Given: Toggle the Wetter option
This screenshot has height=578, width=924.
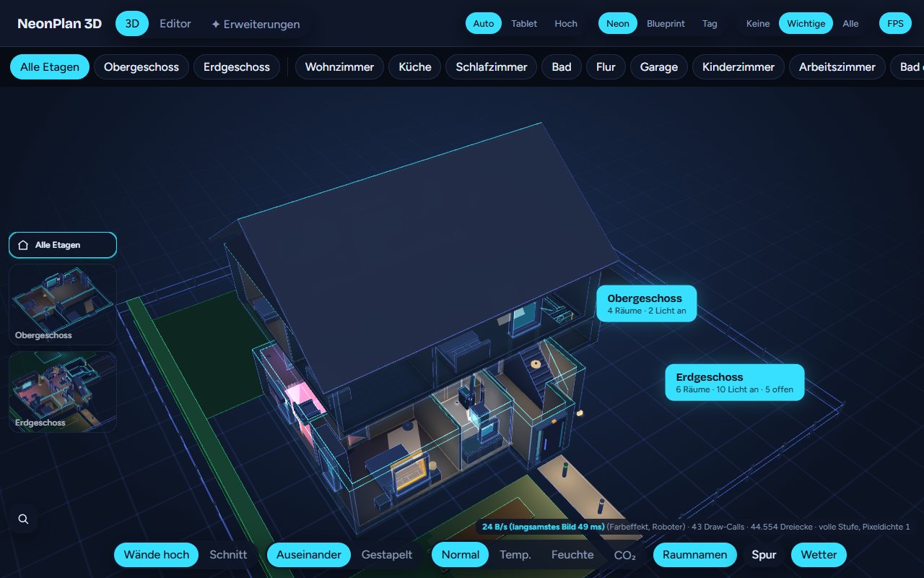Looking at the screenshot, I should tap(819, 555).
